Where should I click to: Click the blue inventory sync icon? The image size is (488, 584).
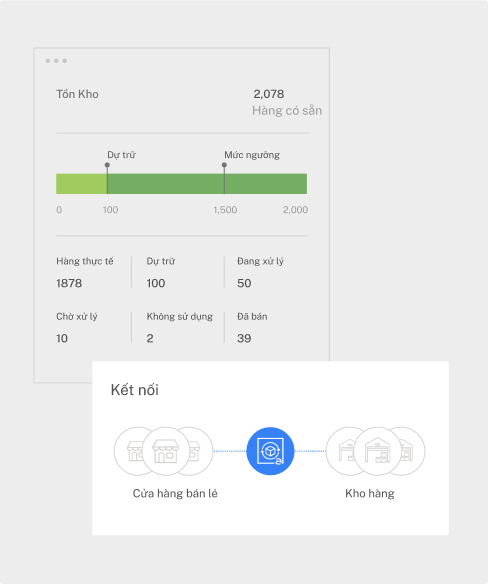click(270, 451)
